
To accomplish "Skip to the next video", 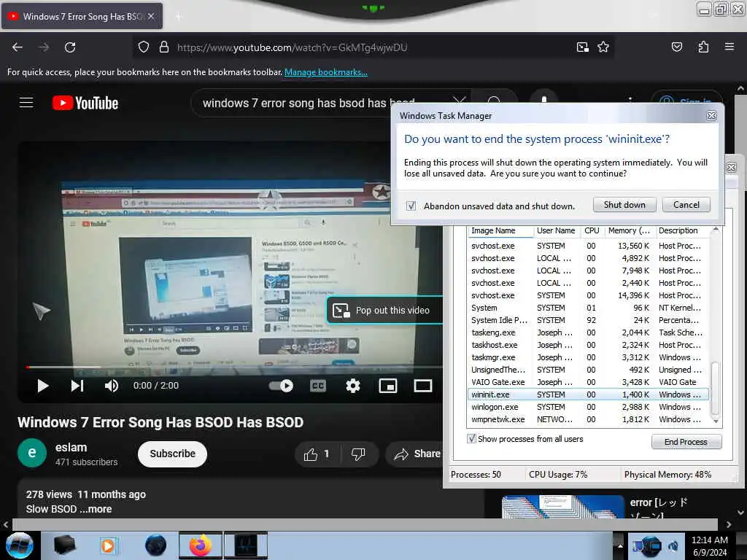I will [x=77, y=386].
